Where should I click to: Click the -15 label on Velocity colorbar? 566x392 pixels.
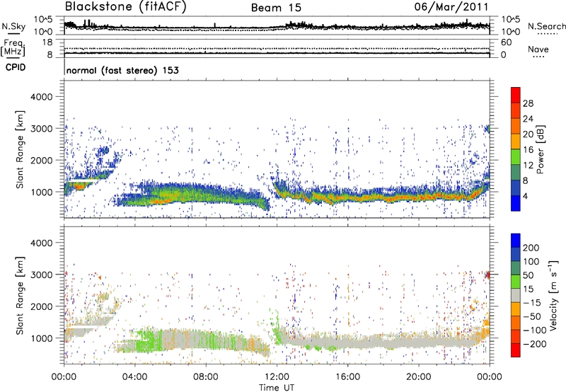[532, 303]
